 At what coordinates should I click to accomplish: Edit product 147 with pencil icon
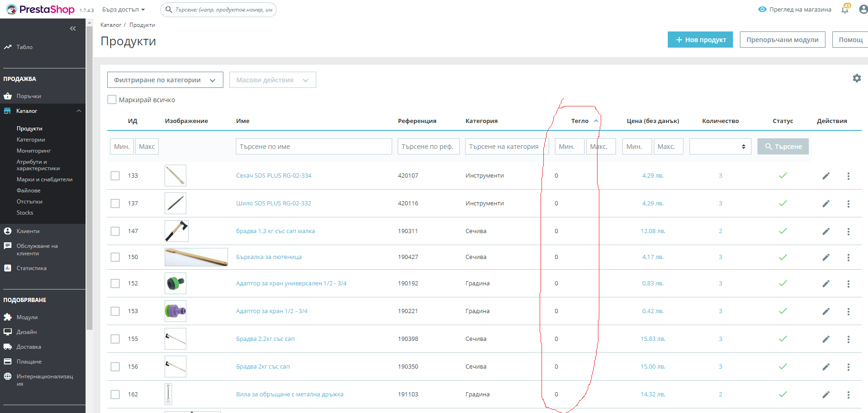pos(826,231)
